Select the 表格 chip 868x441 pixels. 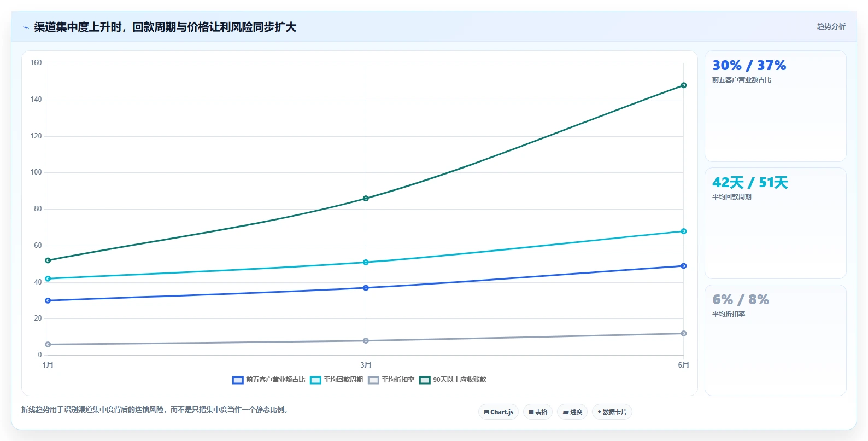coord(538,412)
